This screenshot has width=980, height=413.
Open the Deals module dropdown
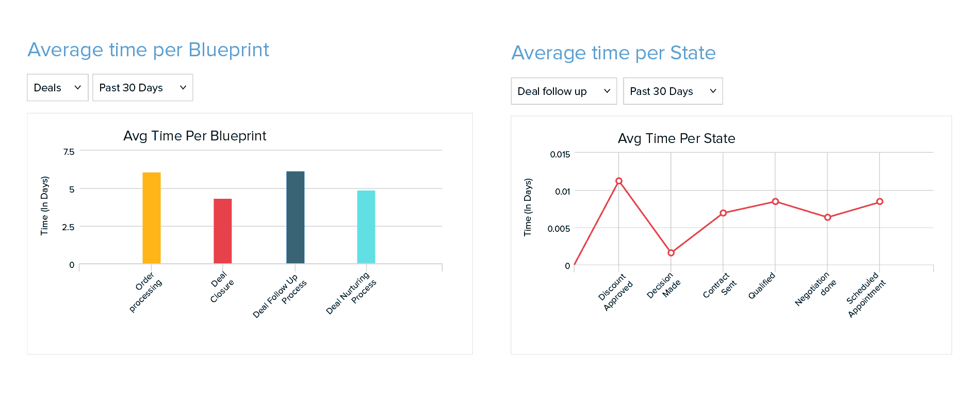point(57,88)
